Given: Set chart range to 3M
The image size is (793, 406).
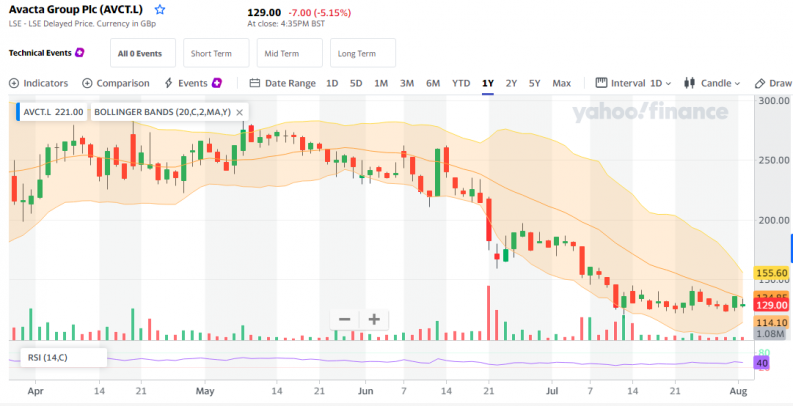Looking at the screenshot, I should pyautogui.click(x=407, y=83).
